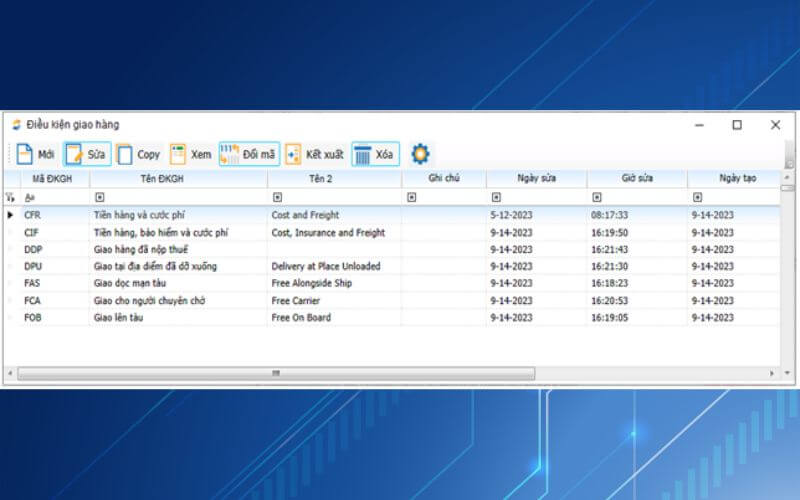Open the filter operator under Tên ĐKGH

pos(99,198)
